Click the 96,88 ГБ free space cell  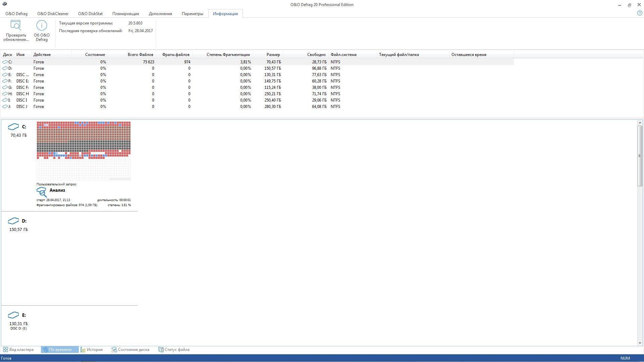(319, 68)
